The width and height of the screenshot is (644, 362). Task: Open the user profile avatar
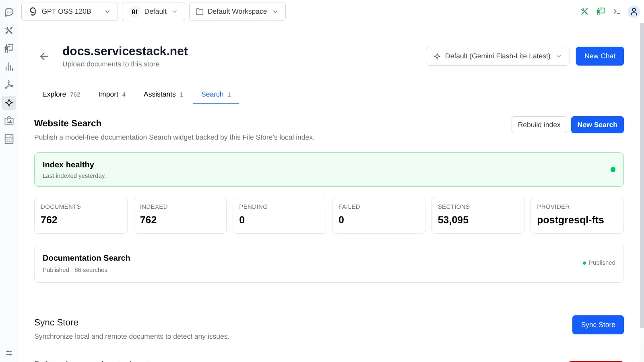(634, 12)
